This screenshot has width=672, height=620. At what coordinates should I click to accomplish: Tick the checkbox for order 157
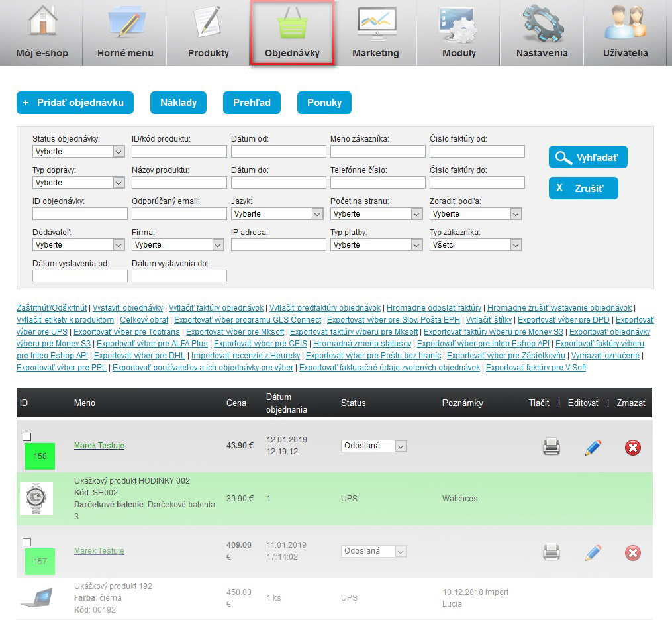click(26, 542)
